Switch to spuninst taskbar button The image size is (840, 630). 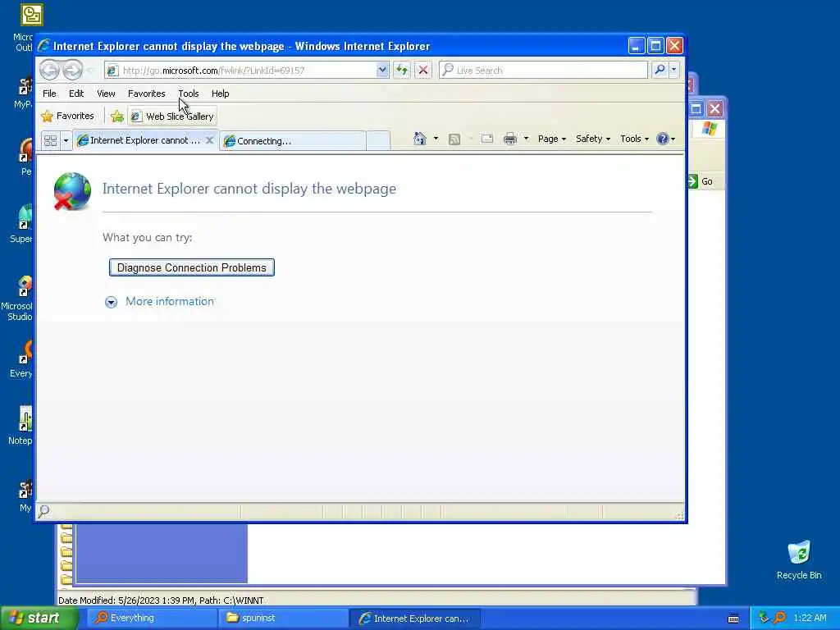[x=283, y=619]
